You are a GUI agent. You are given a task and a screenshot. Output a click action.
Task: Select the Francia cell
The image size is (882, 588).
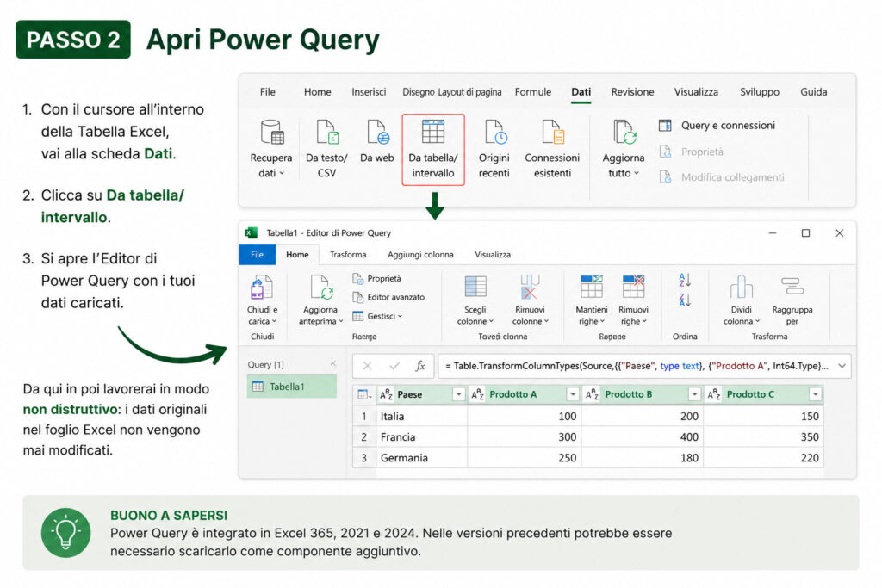click(x=421, y=437)
